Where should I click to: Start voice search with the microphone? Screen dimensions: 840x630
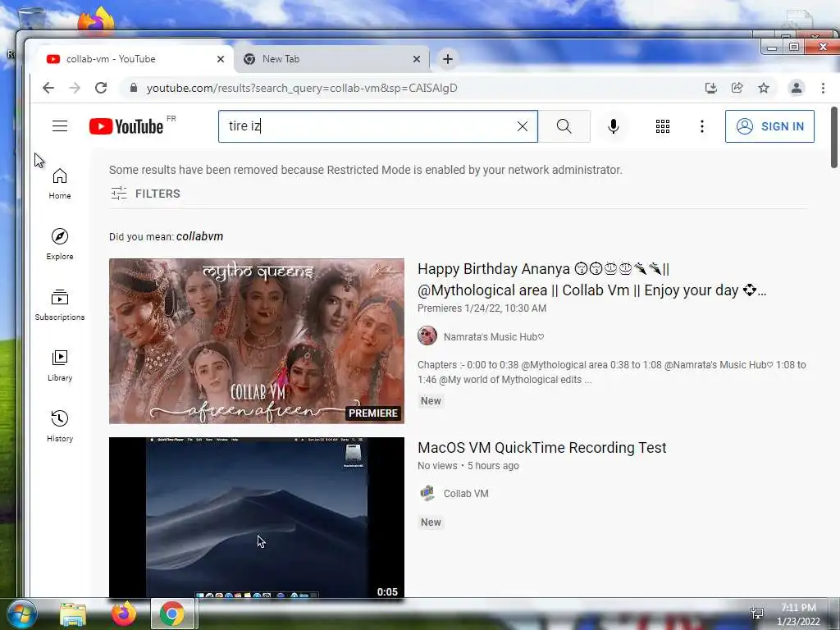tap(614, 126)
